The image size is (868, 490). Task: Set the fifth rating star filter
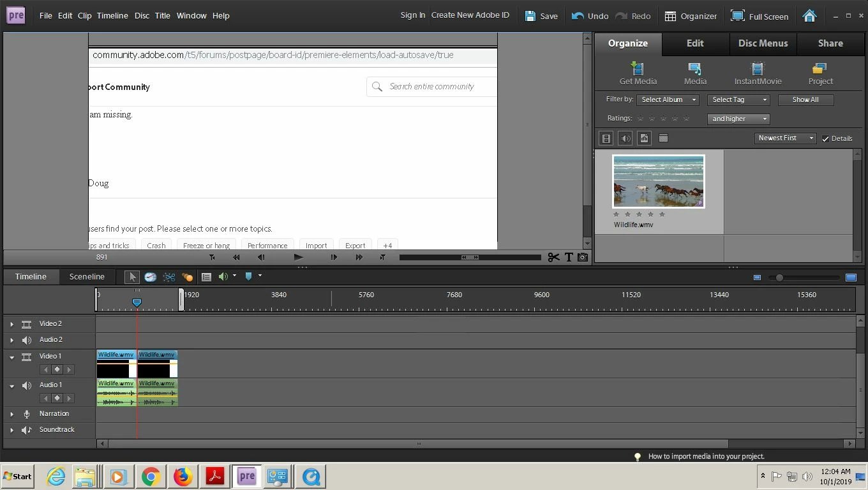686,119
